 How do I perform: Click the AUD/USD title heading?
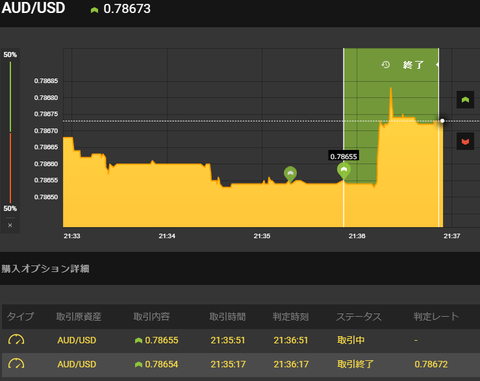click(x=33, y=8)
